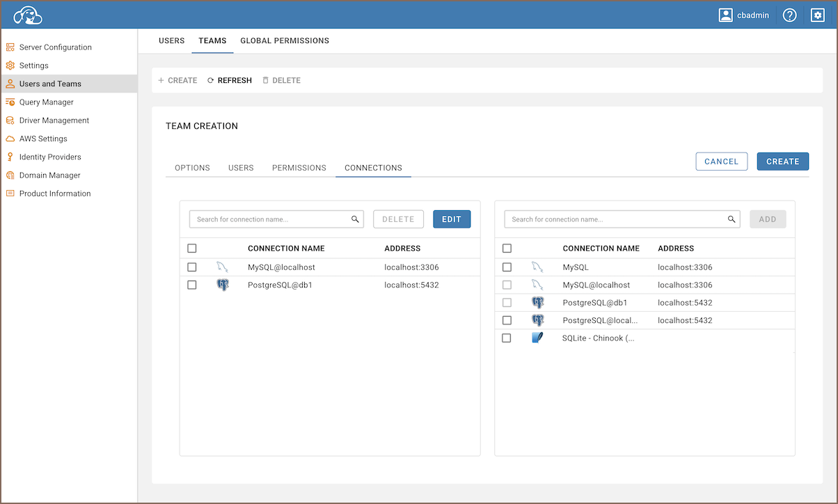Click the AWS Settings cloud icon
The width and height of the screenshot is (838, 504).
coord(10,139)
